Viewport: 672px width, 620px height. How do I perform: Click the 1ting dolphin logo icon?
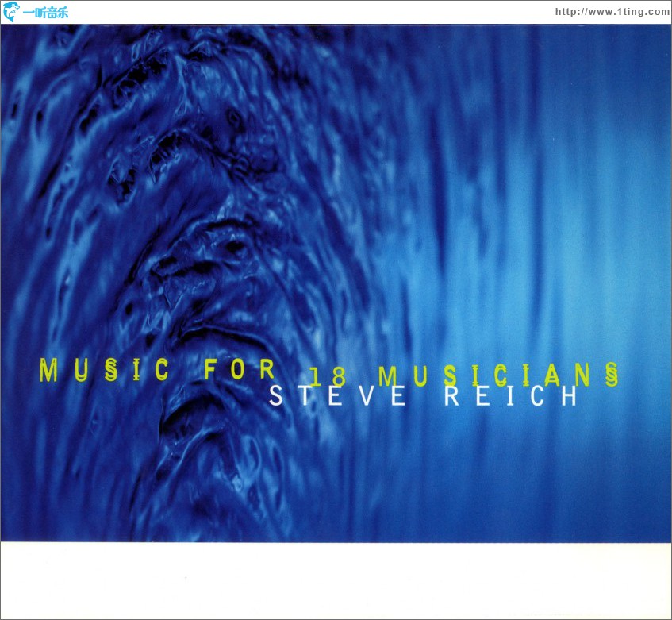click(11, 11)
